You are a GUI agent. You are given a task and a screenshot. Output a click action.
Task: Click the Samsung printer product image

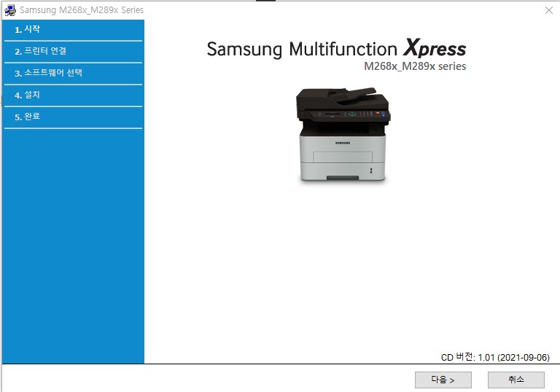pos(343,135)
